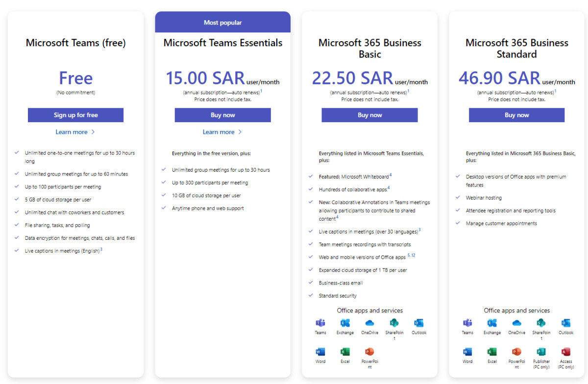Click Outlook icon in Business Basic card
Image resolution: width=588 pixels, height=384 pixels.
(418, 323)
